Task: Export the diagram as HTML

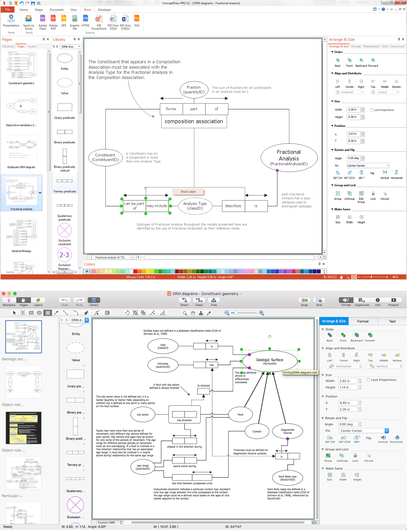Action: point(86,21)
